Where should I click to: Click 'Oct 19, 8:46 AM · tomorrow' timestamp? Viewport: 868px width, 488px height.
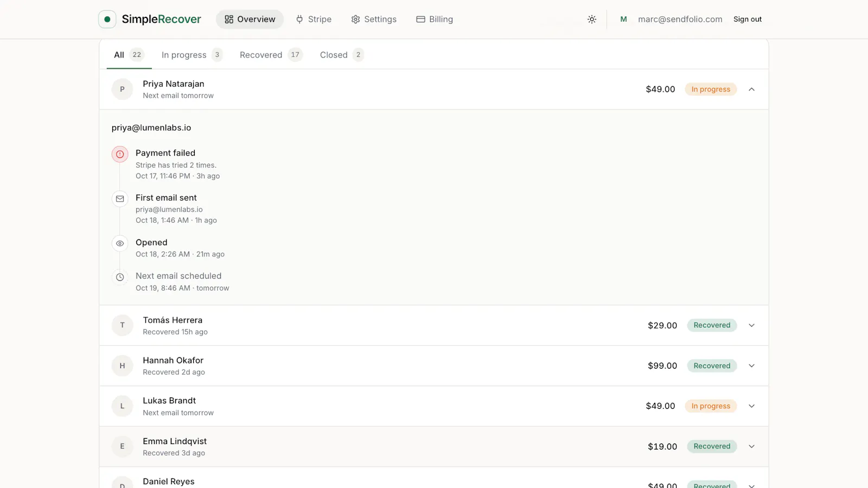click(182, 288)
